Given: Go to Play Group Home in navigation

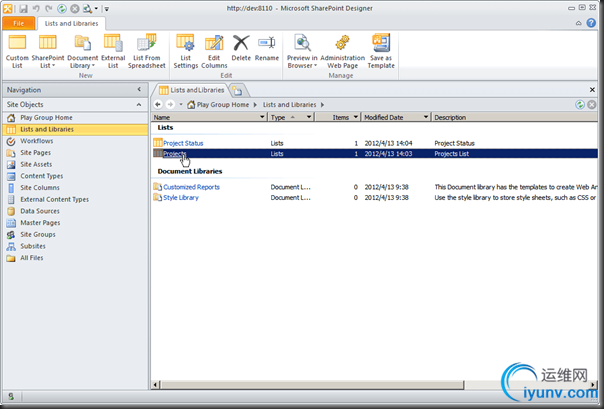Looking at the screenshot, I should point(75,117).
